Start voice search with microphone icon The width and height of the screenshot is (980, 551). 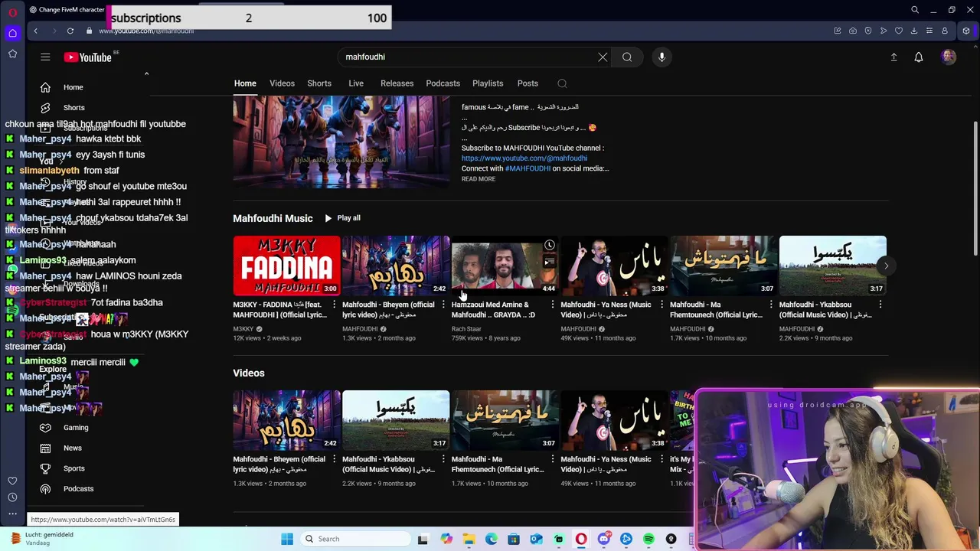662,57
